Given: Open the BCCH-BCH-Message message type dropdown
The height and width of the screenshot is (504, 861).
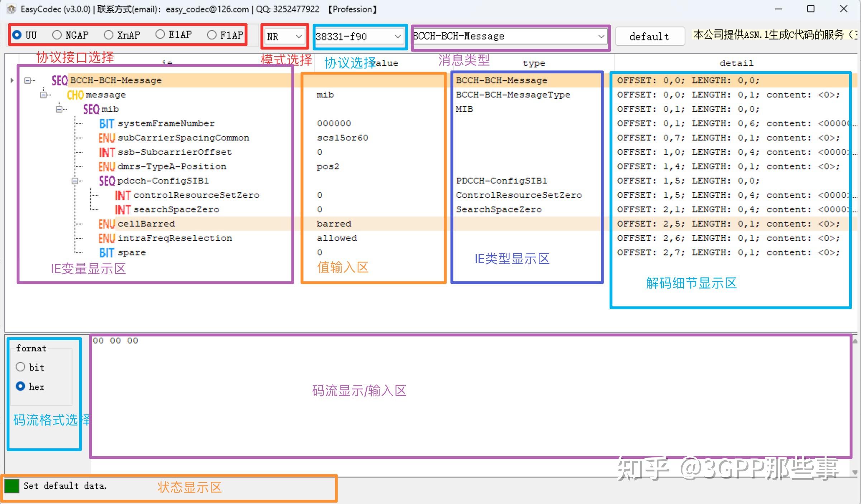Looking at the screenshot, I should [x=601, y=36].
